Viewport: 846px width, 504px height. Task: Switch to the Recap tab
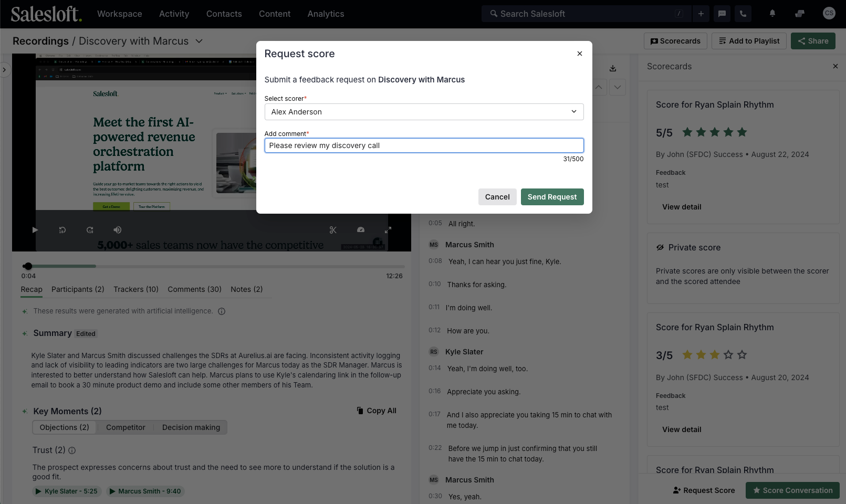tap(32, 289)
